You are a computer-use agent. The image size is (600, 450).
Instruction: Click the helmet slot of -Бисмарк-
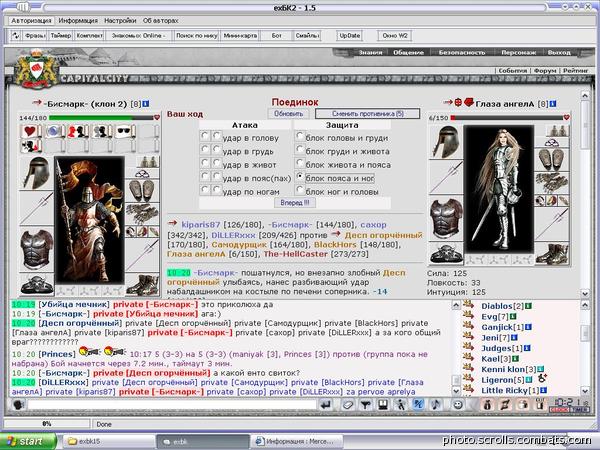[x=36, y=173]
